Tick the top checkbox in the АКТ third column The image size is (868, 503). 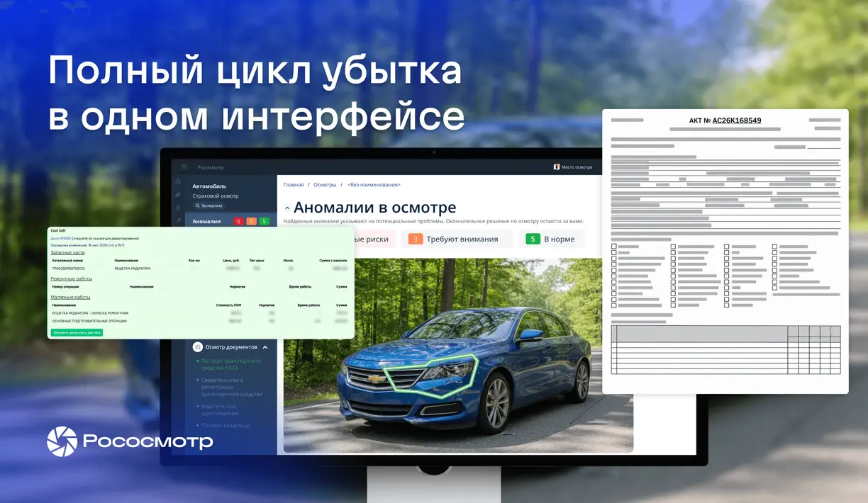727,247
